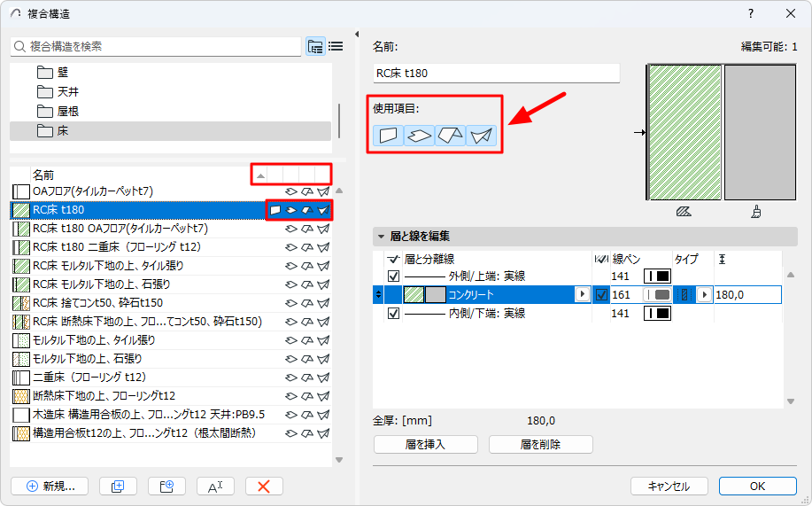
Task: Click pen swatch of 内側/下端 line
Action: coord(657,313)
